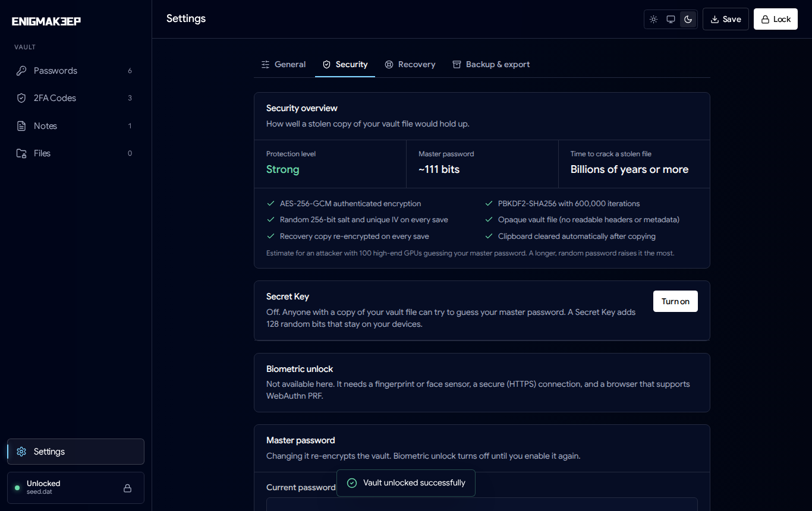812x511 pixels.
Task: Click the "Master password" section heading
Action: [301, 440]
